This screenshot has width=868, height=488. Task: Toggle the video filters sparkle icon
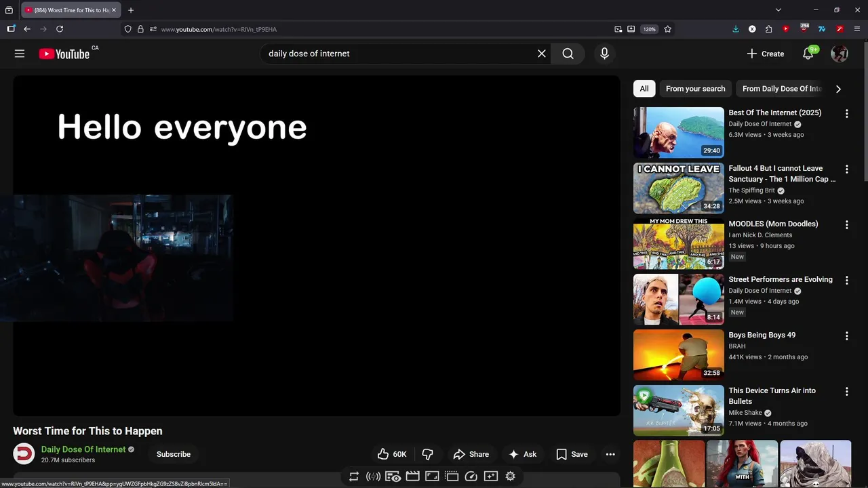[491, 476]
